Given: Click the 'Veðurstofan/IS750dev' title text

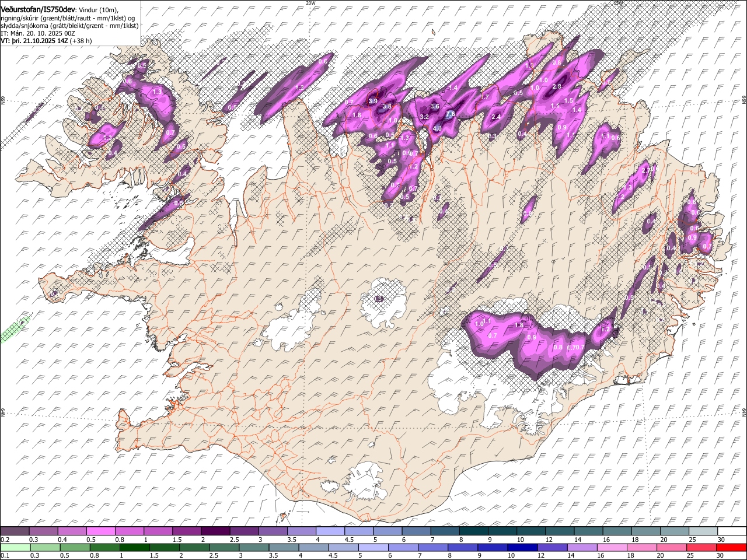Looking at the screenshot, I should 38,9.
